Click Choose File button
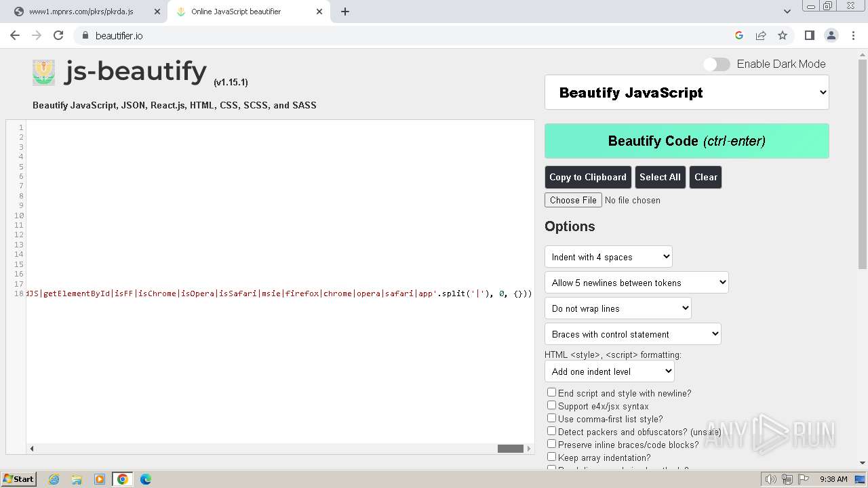868x488 pixels. (573, 200)
